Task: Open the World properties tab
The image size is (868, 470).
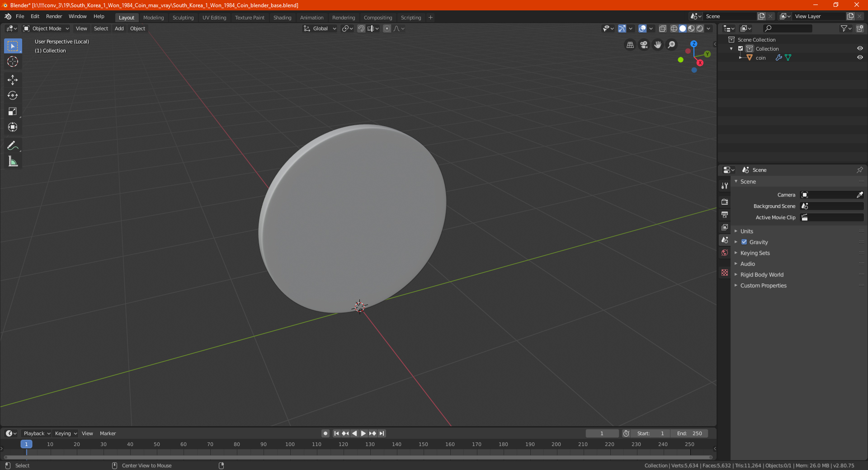Action: click(725, 253)
